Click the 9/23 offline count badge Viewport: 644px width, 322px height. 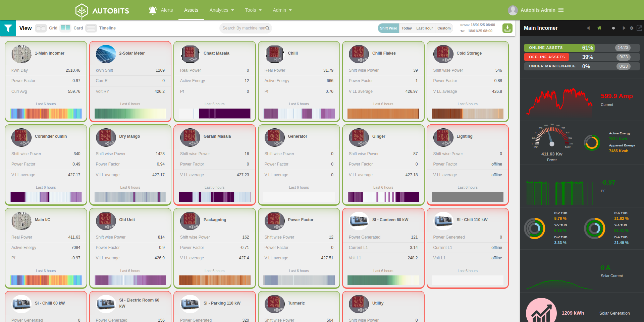[x=624, y=57]
